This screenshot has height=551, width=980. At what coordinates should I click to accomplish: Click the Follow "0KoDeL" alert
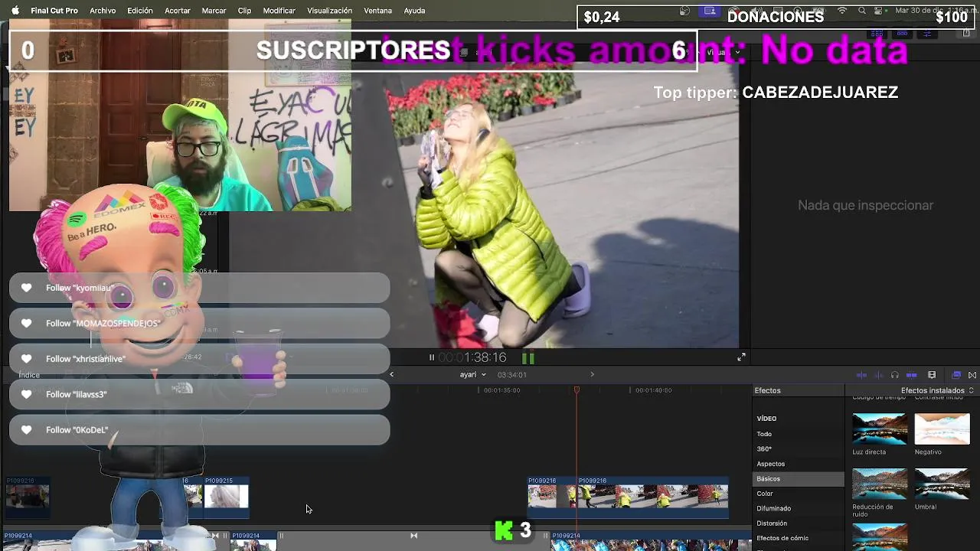(199, 429)
